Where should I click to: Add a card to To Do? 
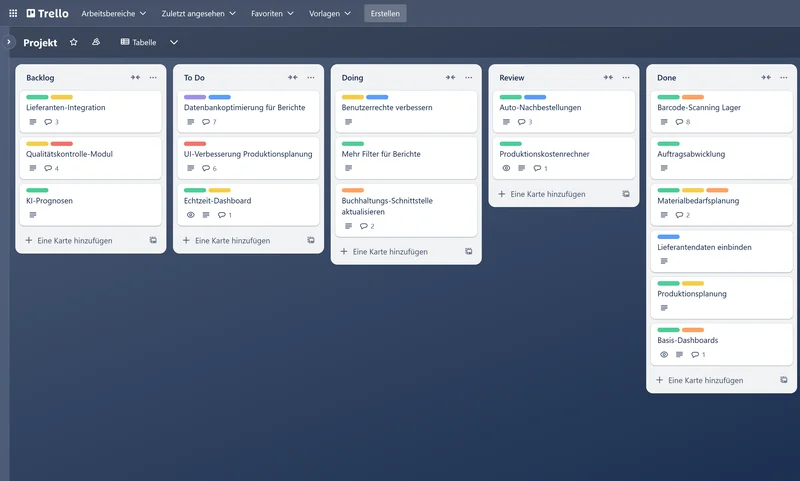pyautogui.click(x=227, y=240)
